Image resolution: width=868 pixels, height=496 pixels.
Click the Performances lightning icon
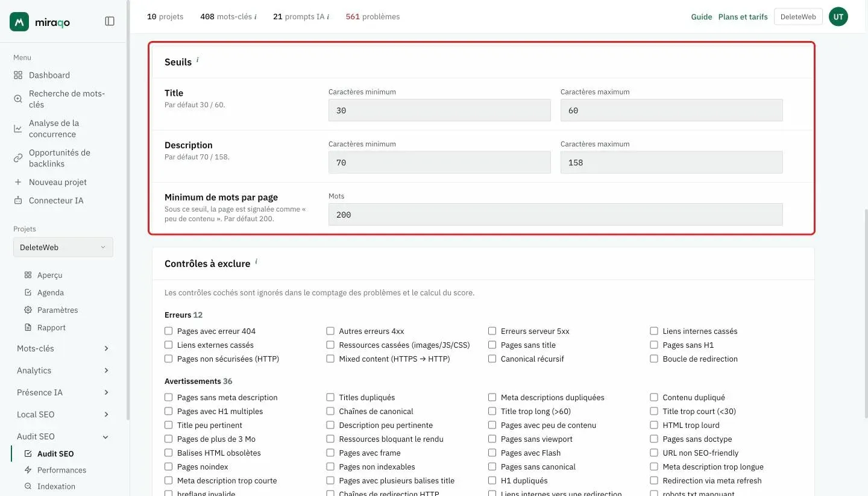(x=28, y=470)
